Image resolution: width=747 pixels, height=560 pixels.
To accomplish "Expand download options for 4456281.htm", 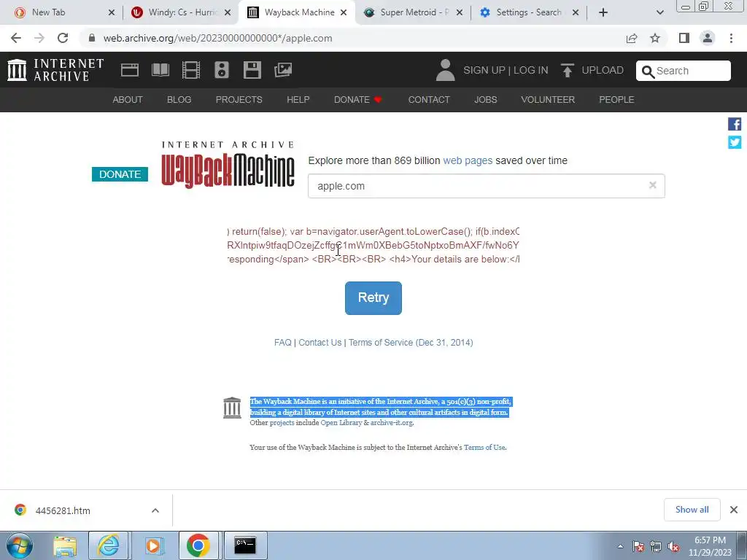I will coord(155,510).
